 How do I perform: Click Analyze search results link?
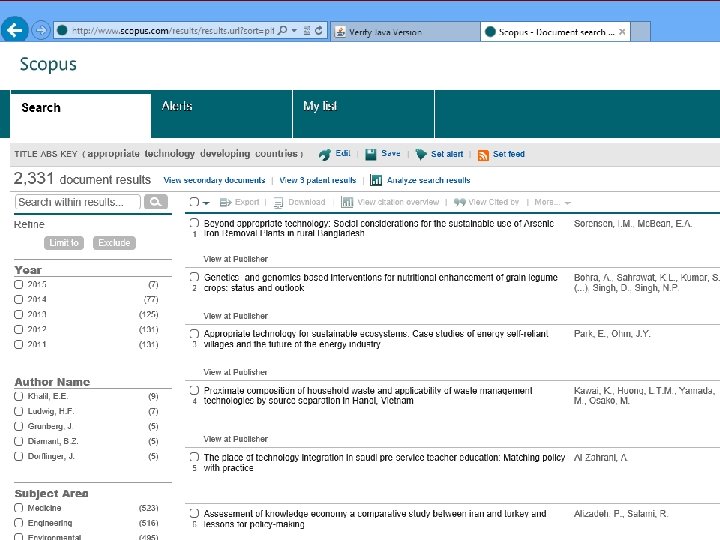coord(428,180)
